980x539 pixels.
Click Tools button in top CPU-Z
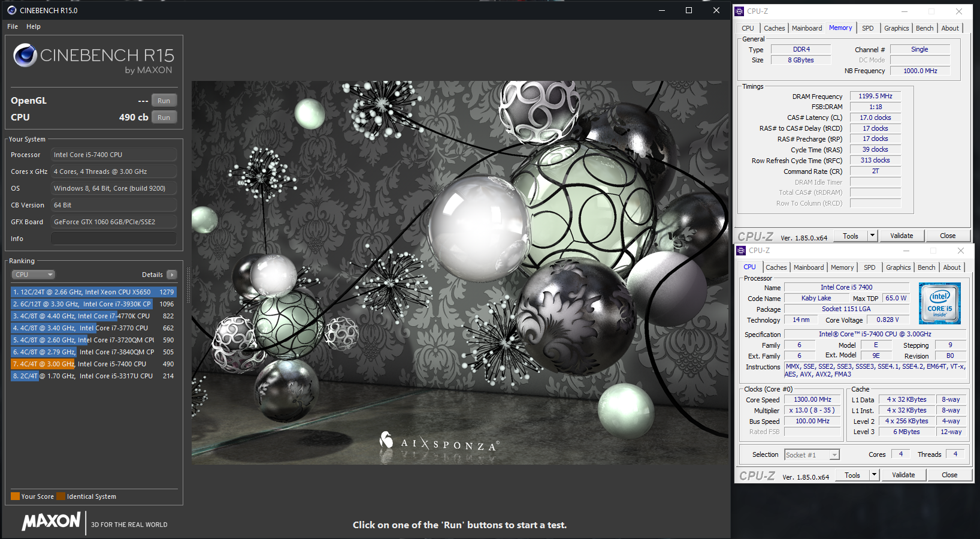coord(851,236)
